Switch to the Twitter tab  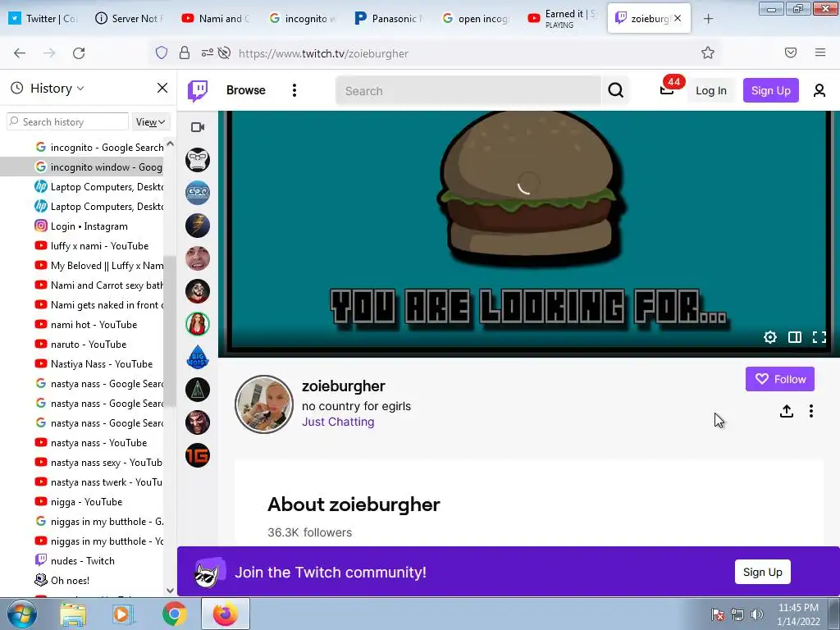coord(43,19)
